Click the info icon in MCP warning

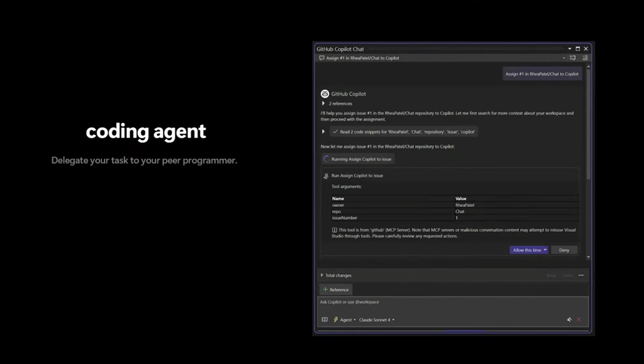[335, 230]
